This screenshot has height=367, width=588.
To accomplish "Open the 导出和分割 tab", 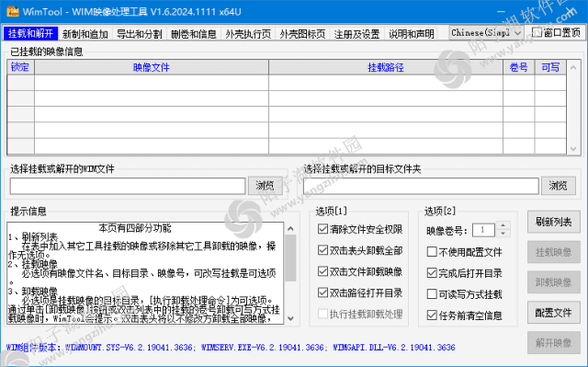I will (139, 34).
